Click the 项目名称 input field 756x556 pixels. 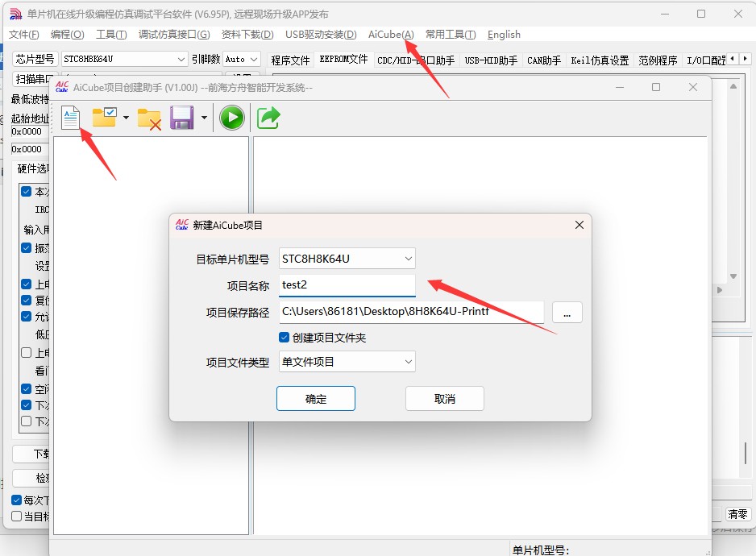tap(347, 285)
